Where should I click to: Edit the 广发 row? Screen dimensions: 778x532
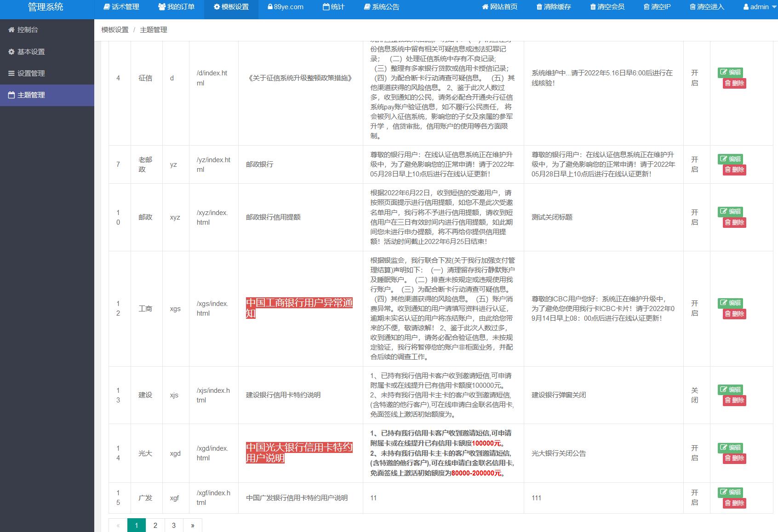(731, 492)
